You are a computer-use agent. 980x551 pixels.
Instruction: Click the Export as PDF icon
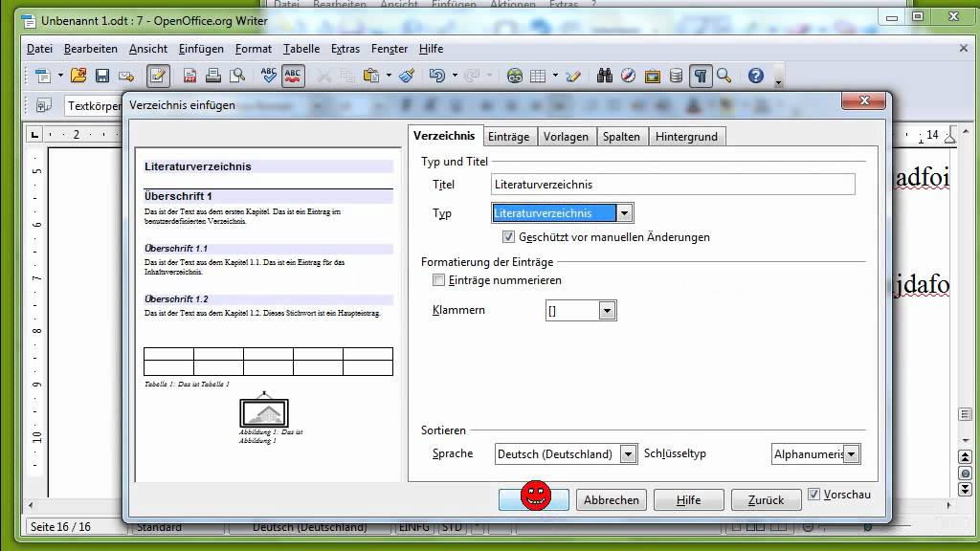(190, 77)
